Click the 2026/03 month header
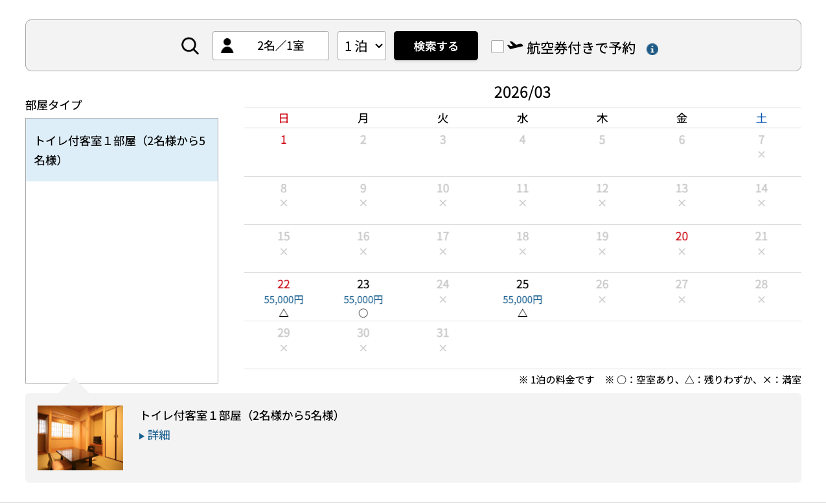This screenshot has width=826, height=504. [x=522, y=92]
